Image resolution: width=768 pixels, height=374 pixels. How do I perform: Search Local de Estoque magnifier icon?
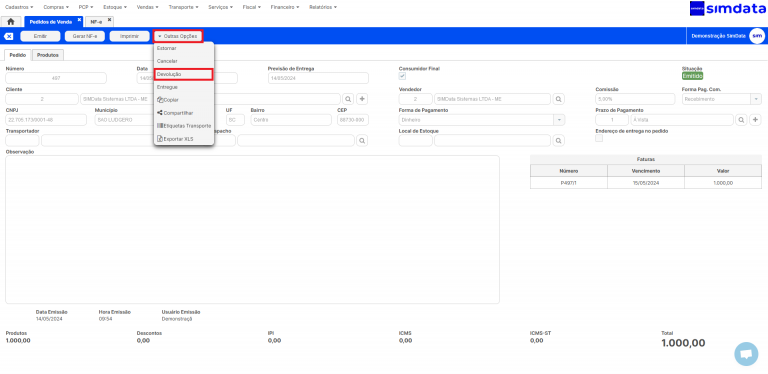point(558,141)
